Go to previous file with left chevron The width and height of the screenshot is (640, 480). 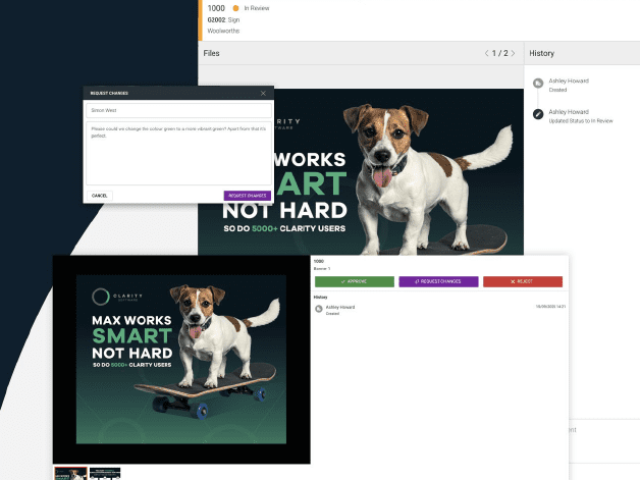(x=487, y=53)
